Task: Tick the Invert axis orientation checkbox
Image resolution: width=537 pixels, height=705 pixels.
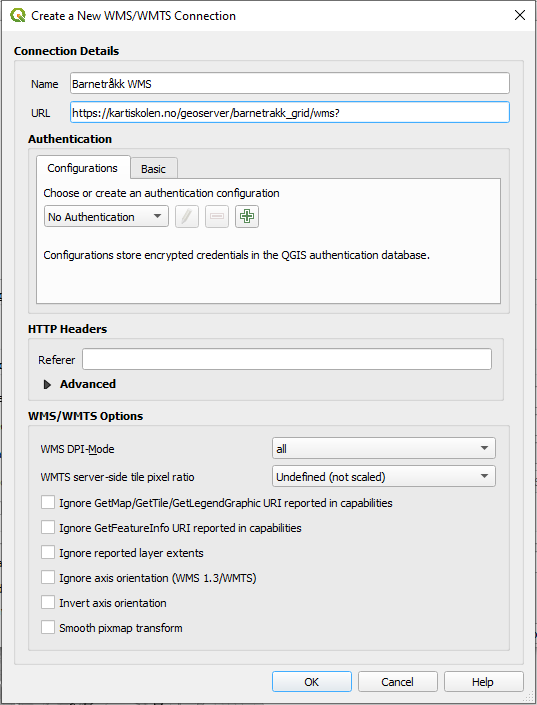Action: pos(48,602)
